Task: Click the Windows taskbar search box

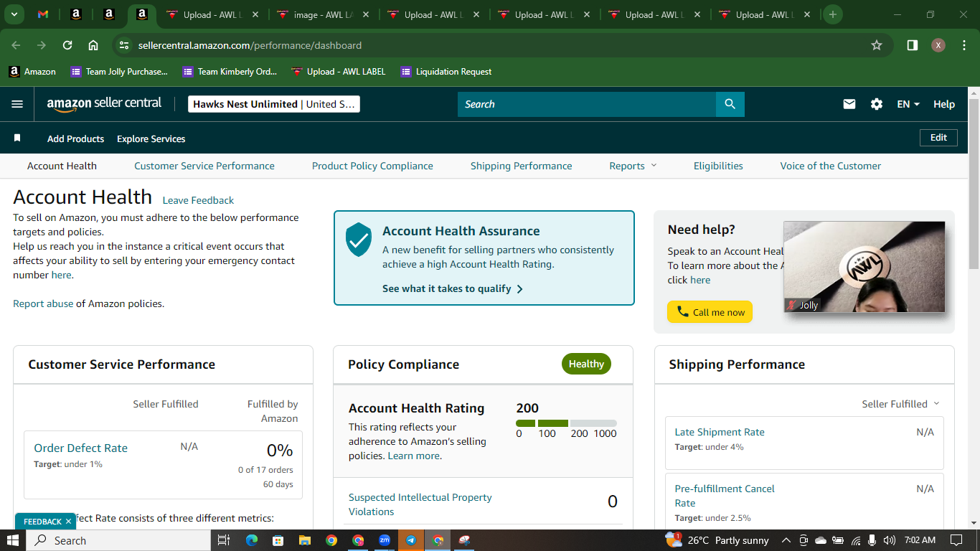Action: [x=118, y=540]
